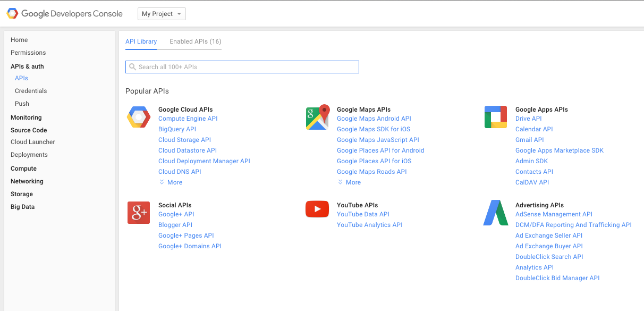Open the Google+ Pages API link
The height and width of the screenshot is (311, 644).
[x=186, y=236]
